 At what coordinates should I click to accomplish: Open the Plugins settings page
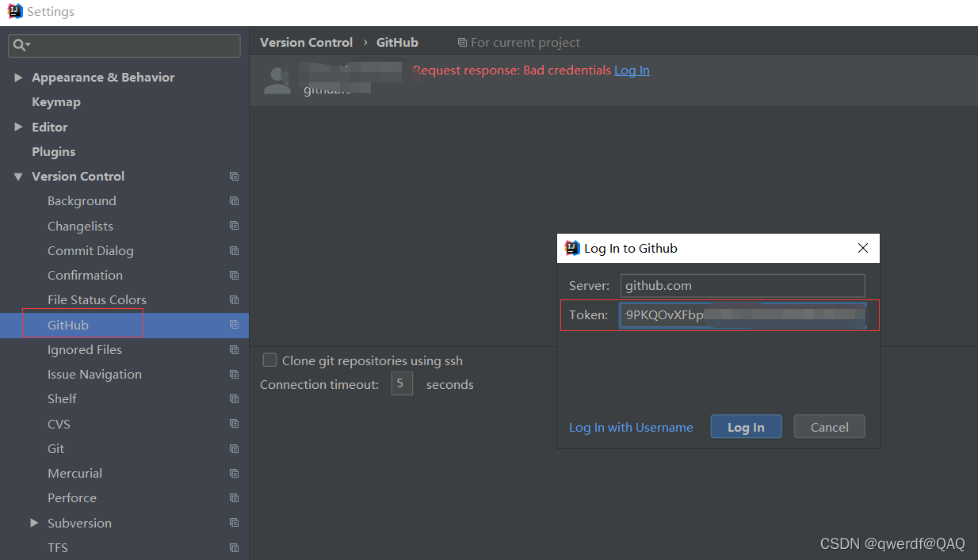point(54,152)
